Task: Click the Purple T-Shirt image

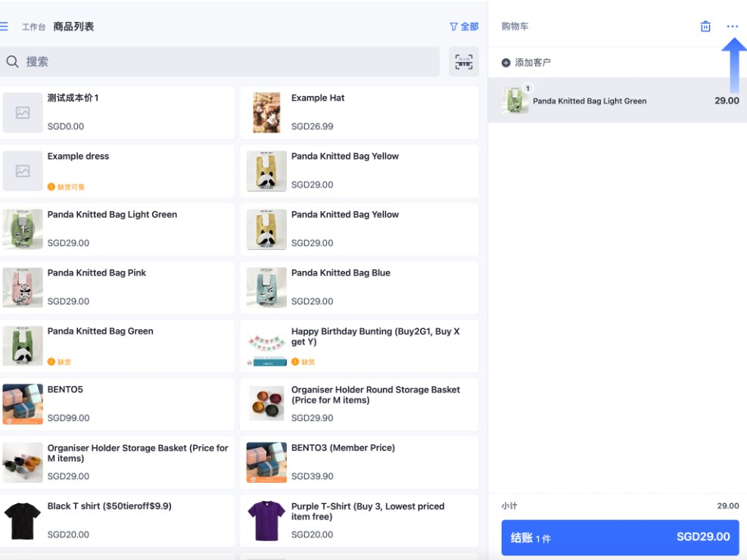Action: click(266, 521)
